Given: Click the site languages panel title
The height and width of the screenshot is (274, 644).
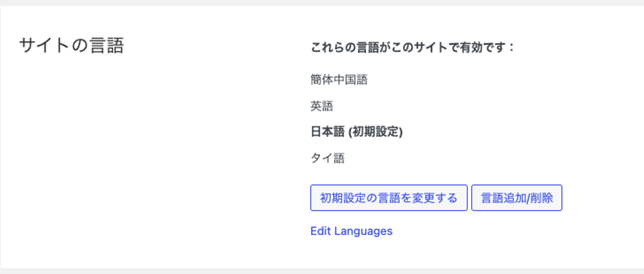Looking at the screenshot, I should [72, 46].
